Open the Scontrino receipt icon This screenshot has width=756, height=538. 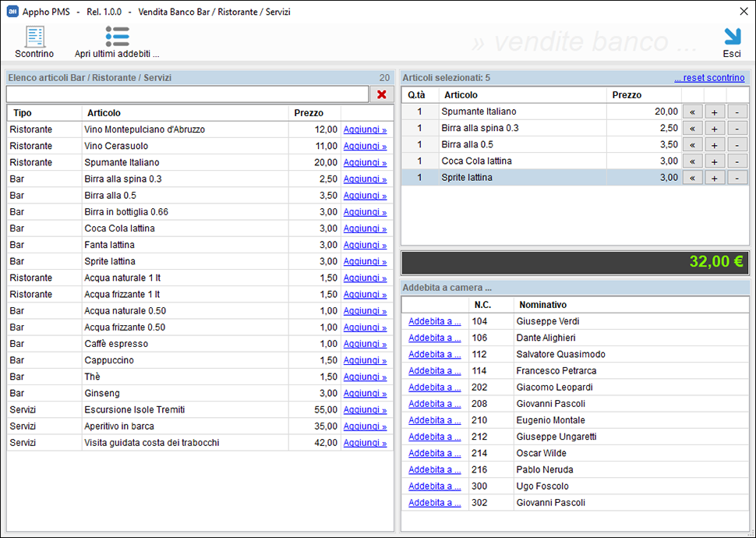34,37
